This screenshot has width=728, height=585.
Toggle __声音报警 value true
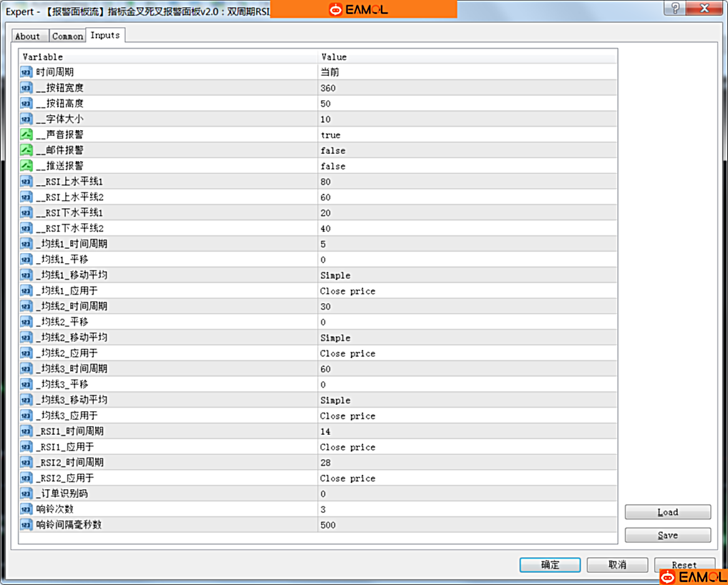[467, 135]
